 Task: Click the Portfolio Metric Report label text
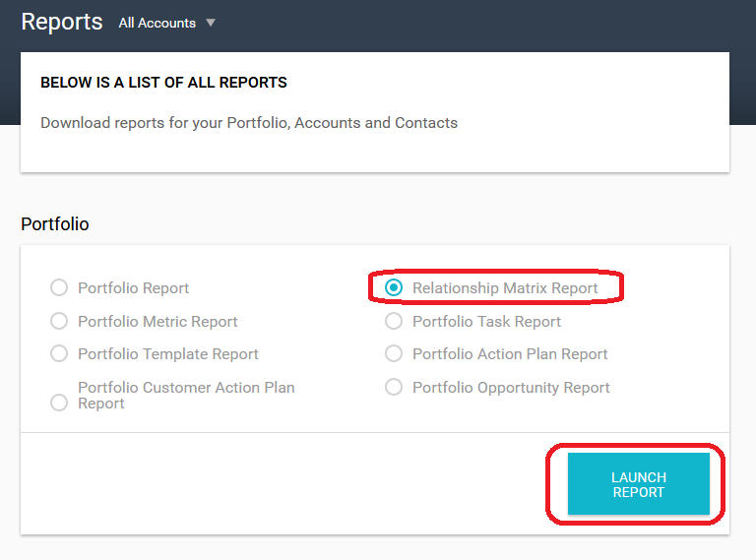pos(157,322)
